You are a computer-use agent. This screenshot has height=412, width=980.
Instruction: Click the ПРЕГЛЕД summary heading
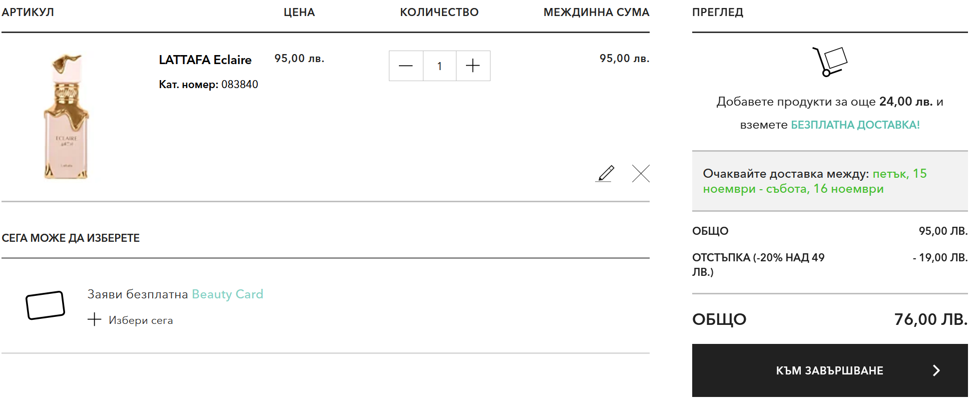pos(717,12)
